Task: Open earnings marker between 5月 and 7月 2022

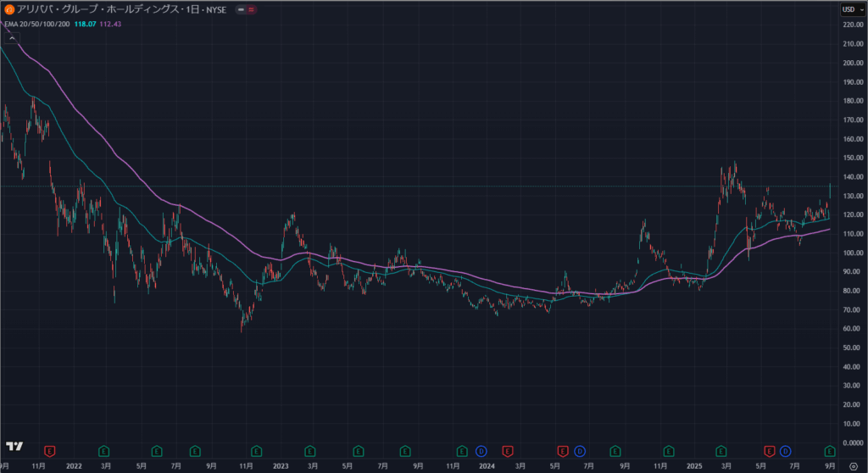Action: 157,452
